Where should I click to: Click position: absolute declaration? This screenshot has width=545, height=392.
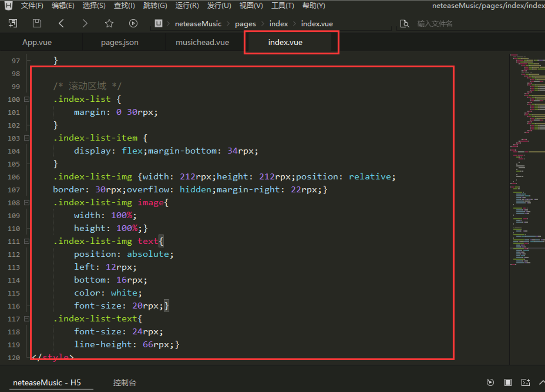click(x=124, y=254)
